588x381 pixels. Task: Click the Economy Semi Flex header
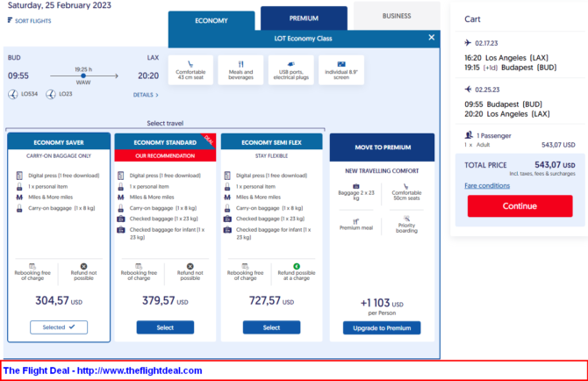271,142
